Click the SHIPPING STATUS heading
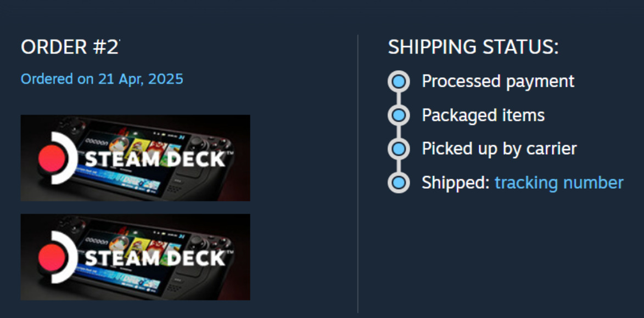The width and height of the screenshot is (644, 318). [x=473, y=48]
